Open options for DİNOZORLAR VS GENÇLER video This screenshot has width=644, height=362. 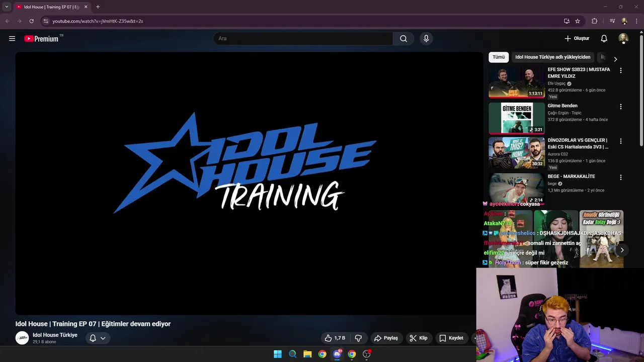620,141
